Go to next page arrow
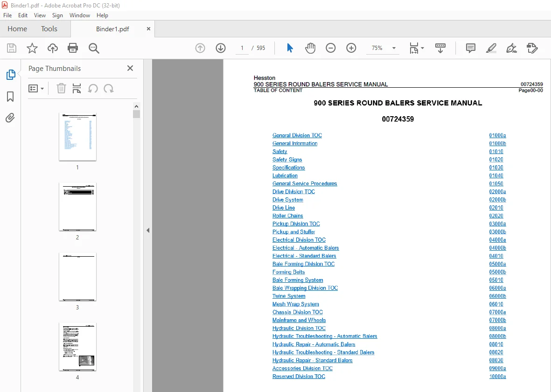 point(221,48)
